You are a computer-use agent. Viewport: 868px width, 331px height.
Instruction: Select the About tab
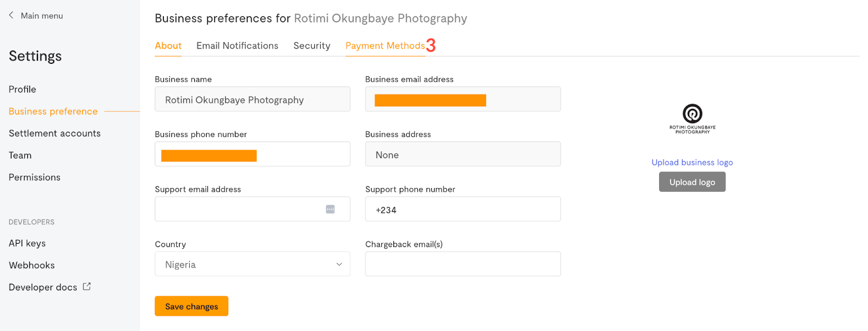coord(168,46)
